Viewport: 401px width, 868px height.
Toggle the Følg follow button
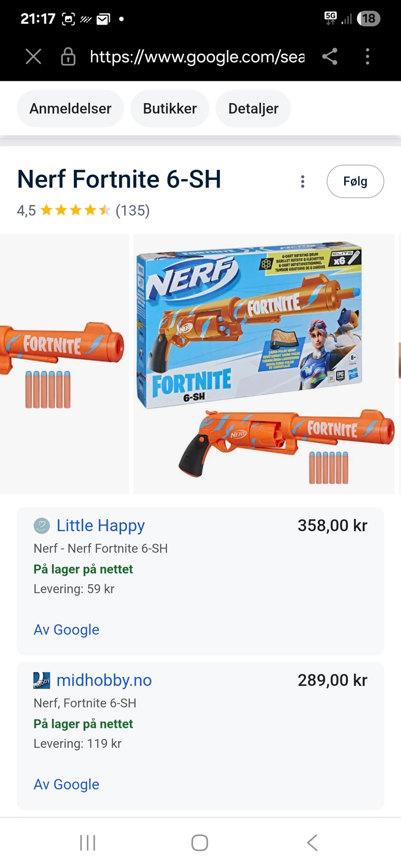[x=355, y=181]
